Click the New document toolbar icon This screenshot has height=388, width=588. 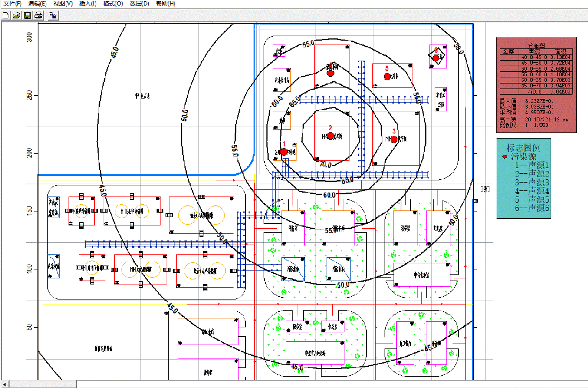coord(5,16)
